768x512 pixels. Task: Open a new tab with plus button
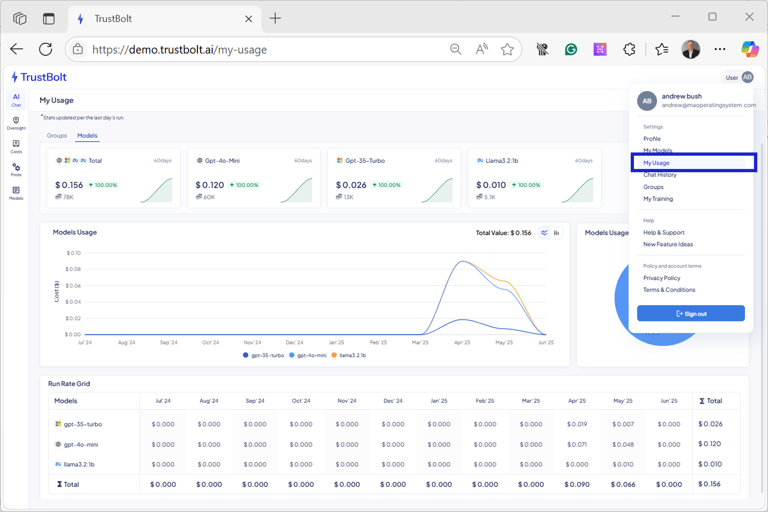pyautogui.click(x=275, y=19)
